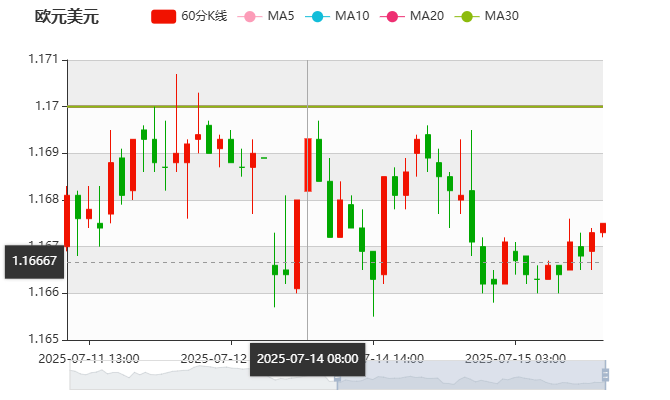Image resolution: width=670 pixels, height=400 pixels.
Task: Click the horizontal MA30 line at 1.17
Action: click(x=335, y=106)
